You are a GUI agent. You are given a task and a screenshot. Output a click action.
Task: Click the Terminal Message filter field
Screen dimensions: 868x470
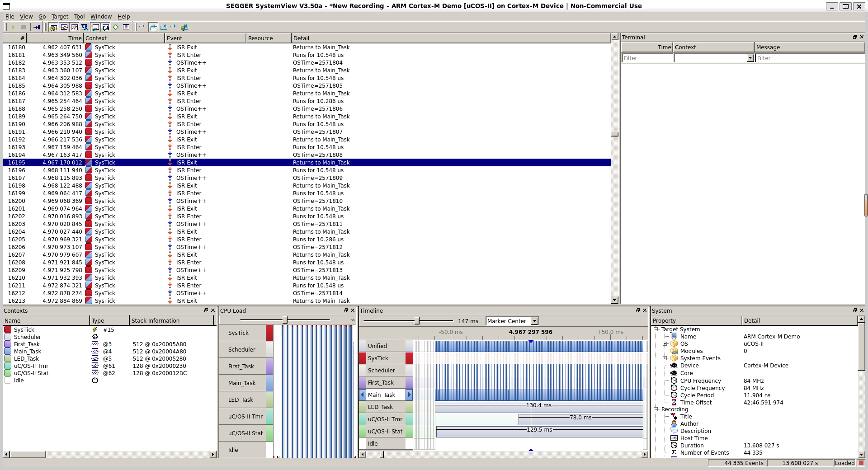[x=809, y=58]
